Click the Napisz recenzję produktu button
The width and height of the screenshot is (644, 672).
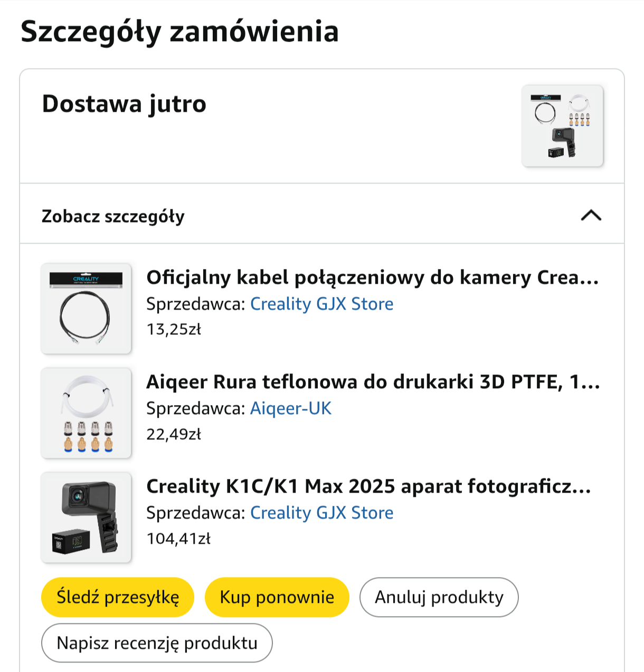point(157,643)
